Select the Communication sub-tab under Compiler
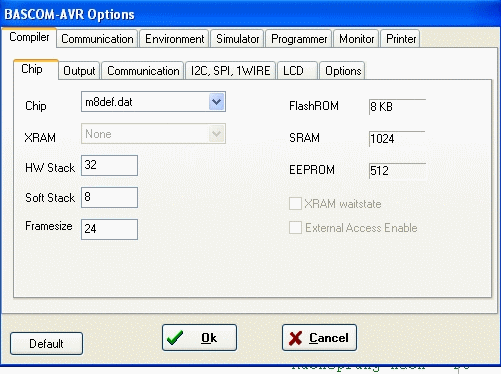 click(143, 71)
